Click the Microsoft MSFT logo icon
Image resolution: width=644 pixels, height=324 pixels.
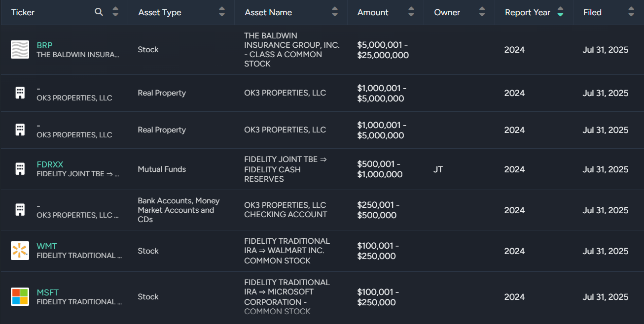(20, 296)
